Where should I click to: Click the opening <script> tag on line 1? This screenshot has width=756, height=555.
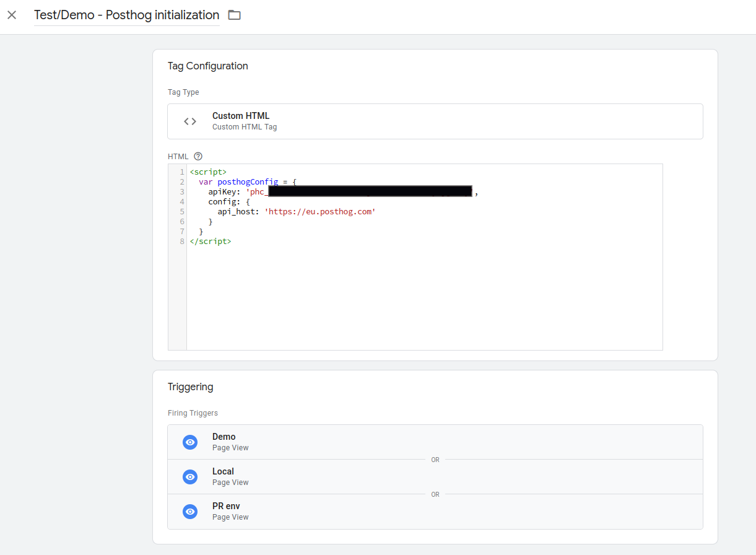pos(208,172)
